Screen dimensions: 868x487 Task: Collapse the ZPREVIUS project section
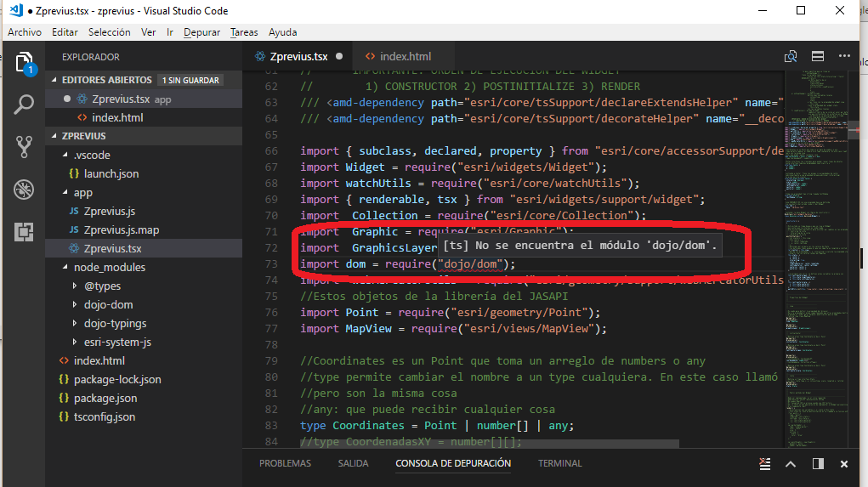54,136
